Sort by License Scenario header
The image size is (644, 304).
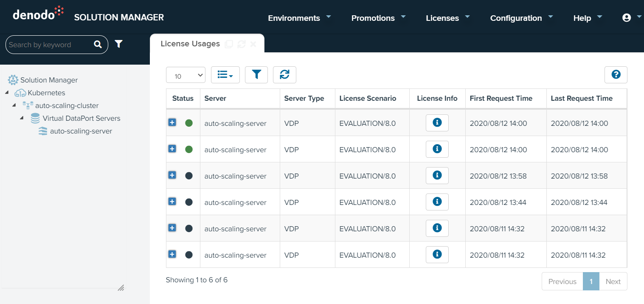click(372, 98)
